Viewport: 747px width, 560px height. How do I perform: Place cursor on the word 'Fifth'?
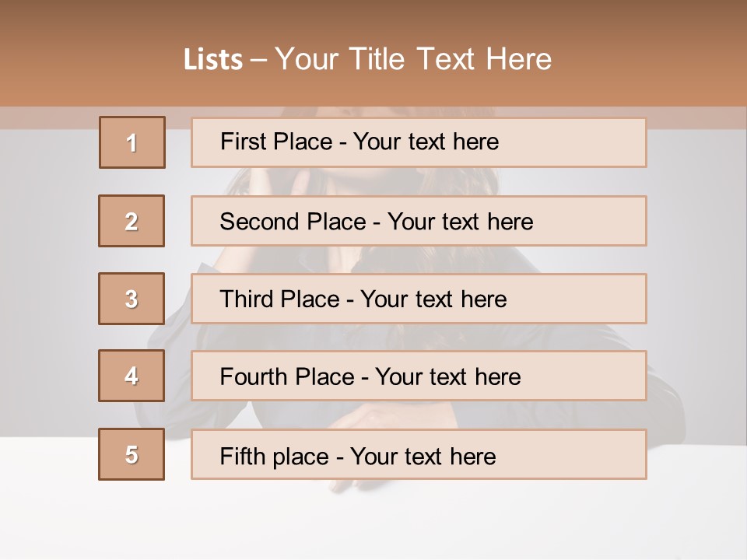[x=243, y=457]
